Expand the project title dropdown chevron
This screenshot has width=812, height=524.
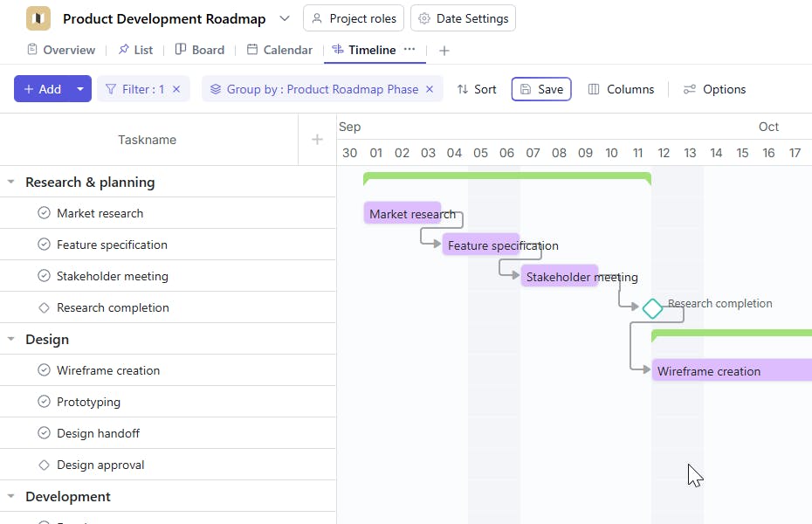coord(285,18)
